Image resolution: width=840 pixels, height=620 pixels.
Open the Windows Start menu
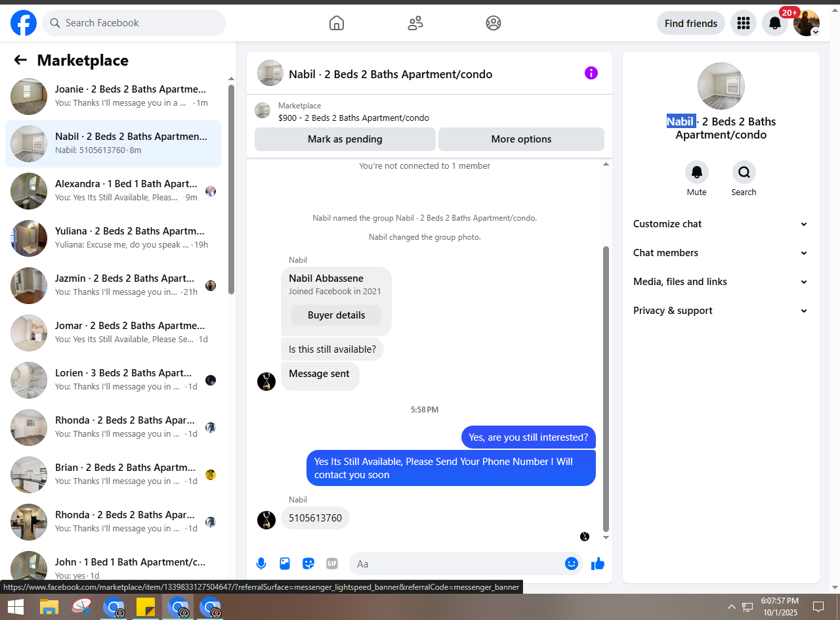pos(16,607)
